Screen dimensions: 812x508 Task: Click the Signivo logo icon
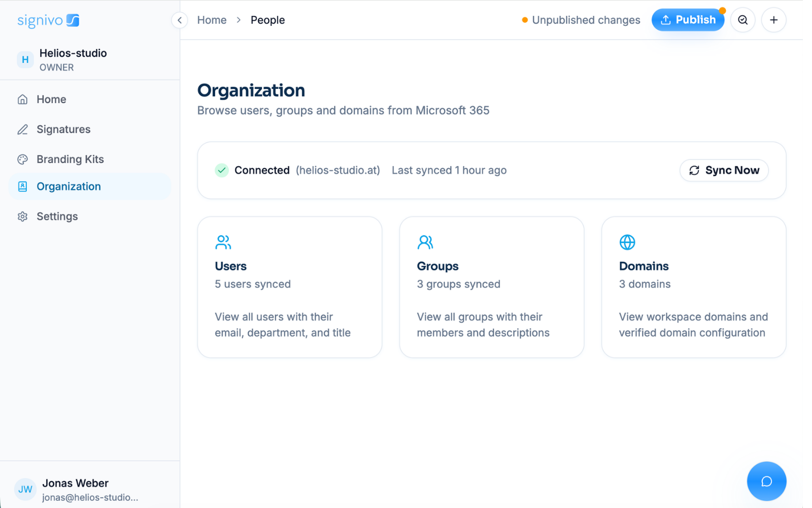tap(73, 20)
